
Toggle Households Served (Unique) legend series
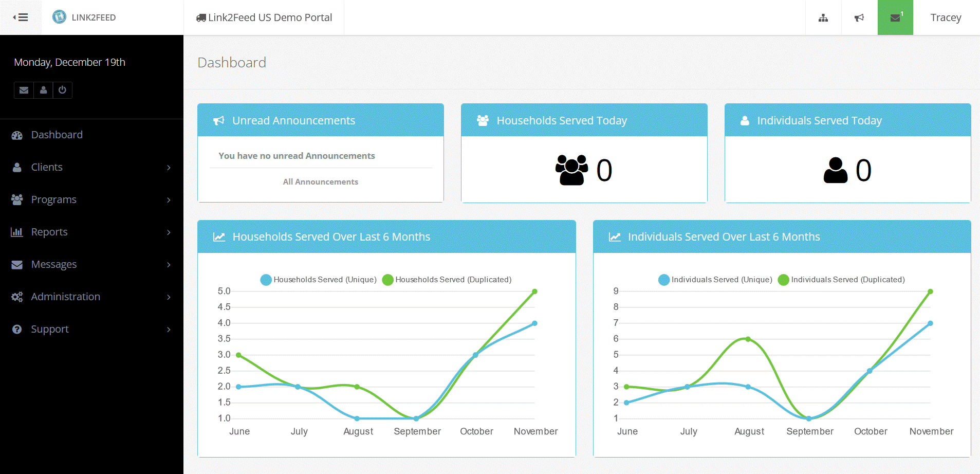pyautogui.click(x=319, y=280)
